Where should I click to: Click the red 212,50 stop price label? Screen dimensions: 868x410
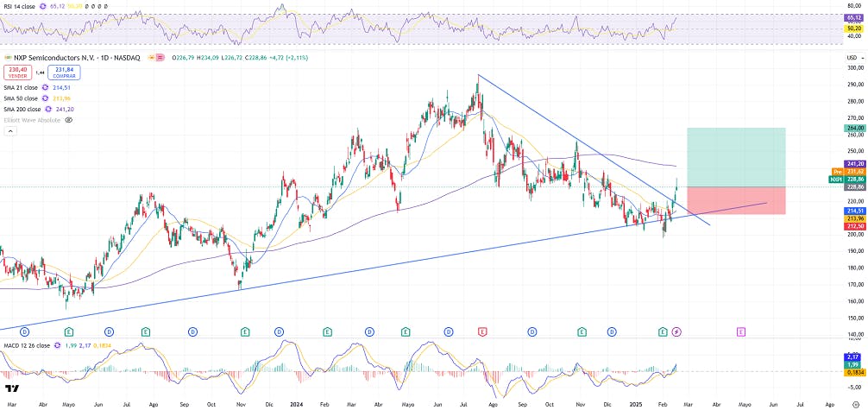853,225
